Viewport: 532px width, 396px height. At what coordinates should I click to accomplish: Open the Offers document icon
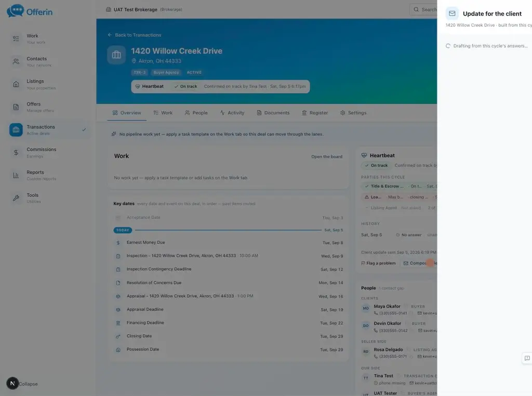pos(16,107)
